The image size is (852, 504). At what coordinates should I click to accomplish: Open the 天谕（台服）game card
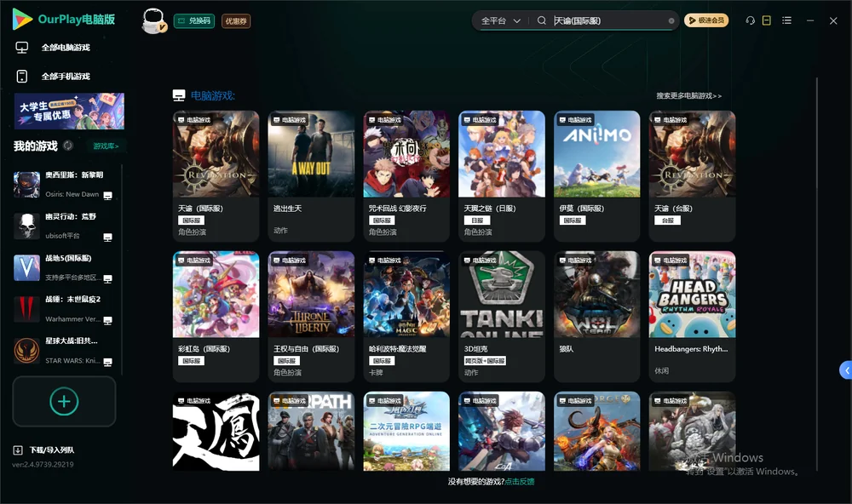point(692,176)
